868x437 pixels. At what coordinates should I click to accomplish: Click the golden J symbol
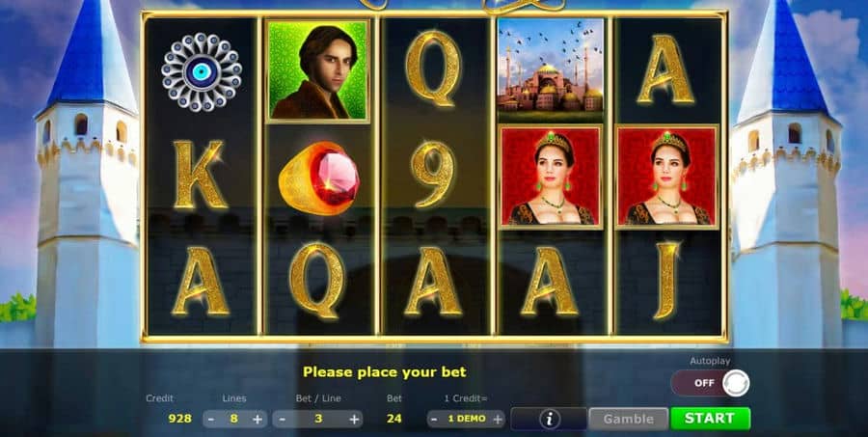point(666,280)
